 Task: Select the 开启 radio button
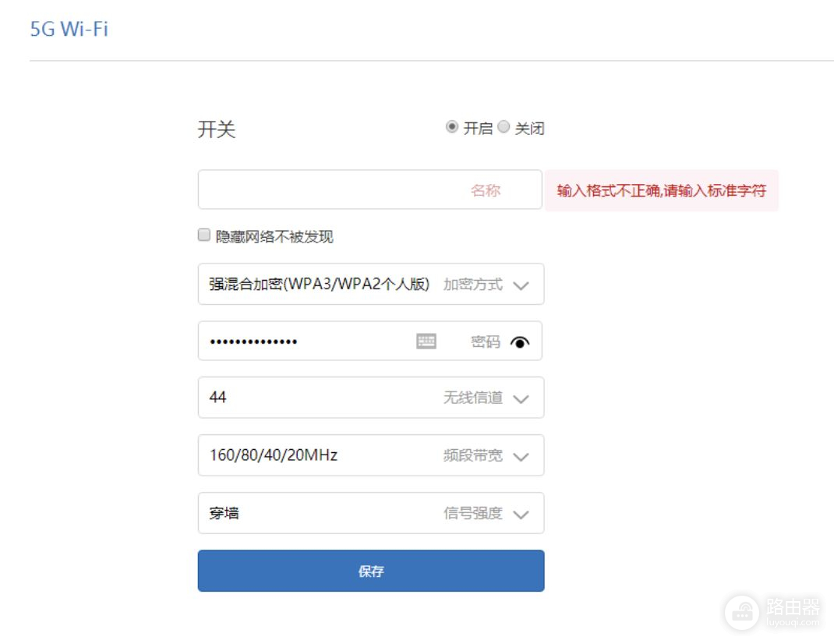[x=452, y=127]
